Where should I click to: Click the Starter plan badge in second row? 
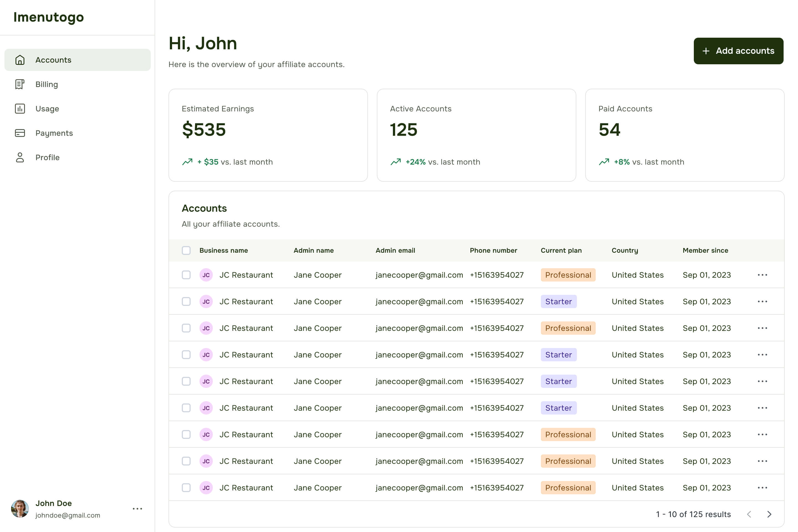pyautogui.click(x=559, y=302)
